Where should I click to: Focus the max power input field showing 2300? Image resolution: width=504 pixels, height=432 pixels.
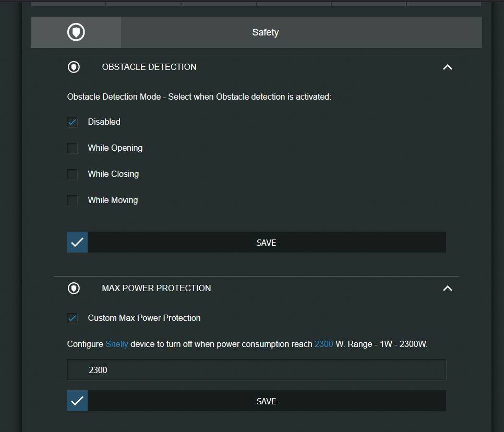[257, 369]
